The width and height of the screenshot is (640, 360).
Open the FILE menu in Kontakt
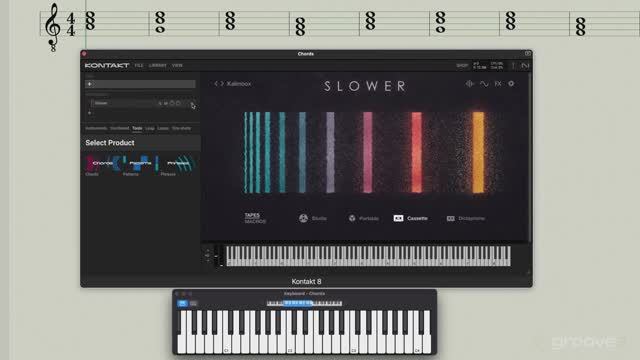tap(139, 65)
